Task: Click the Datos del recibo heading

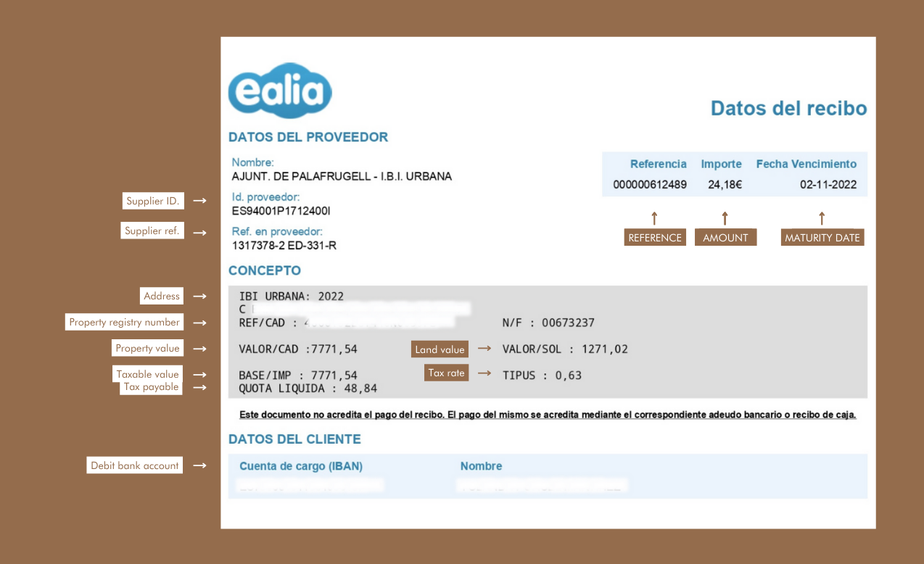Action: (x=788, y=108)
